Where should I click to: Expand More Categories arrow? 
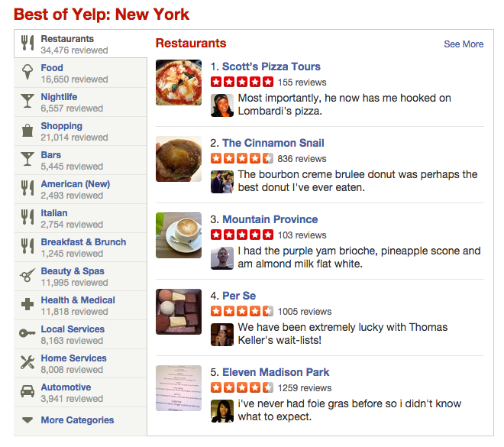(x=27, y=420)
